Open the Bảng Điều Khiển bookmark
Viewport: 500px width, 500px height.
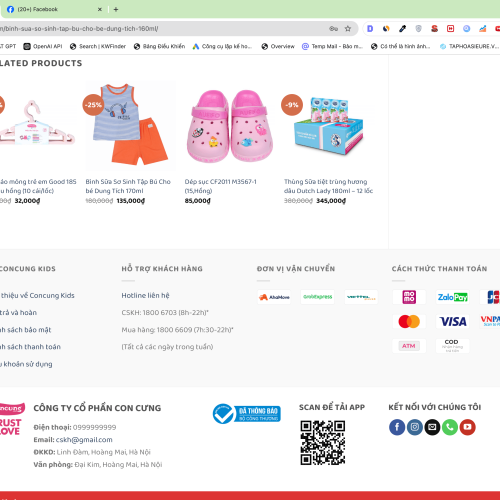tap(159, 46)
